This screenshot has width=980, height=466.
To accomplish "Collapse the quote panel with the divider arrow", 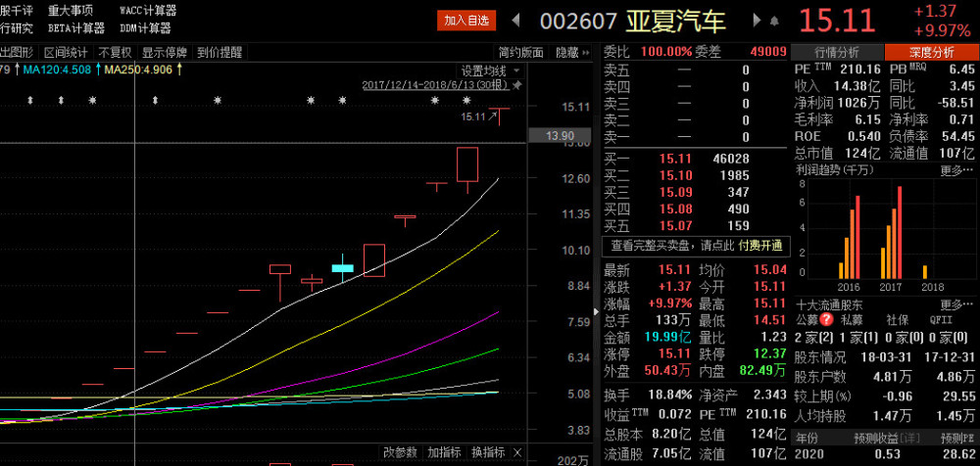I will pos(596,310).
